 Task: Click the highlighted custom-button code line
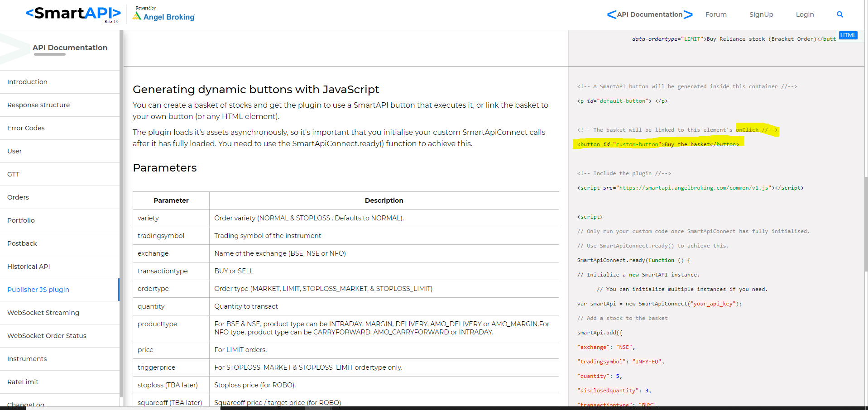click(x=658, y=144)
